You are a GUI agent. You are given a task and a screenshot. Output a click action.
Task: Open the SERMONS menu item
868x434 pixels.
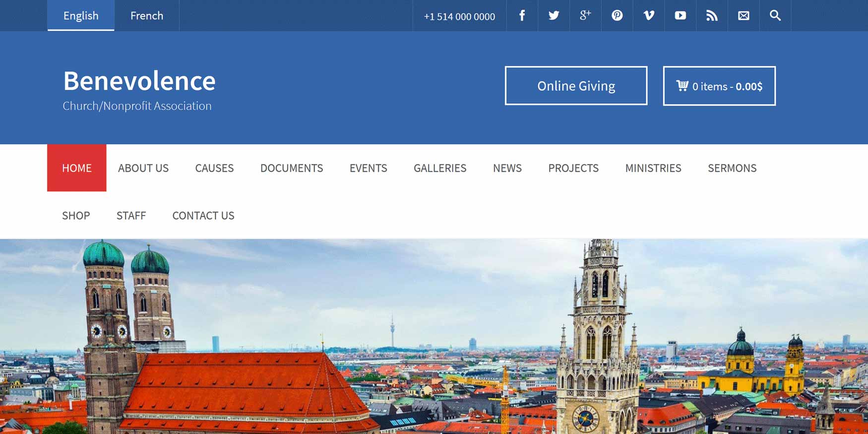(732, 168)
